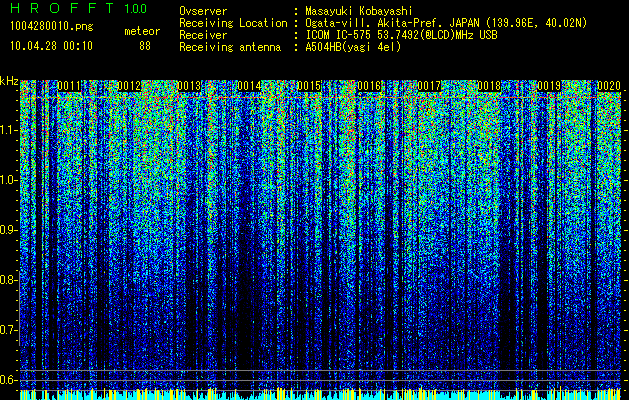Image resolution: width=629 pixels, height=400 pixels.
Task: Click the meteor count value 88
Action: pyautogui.click(x=145, y=46)
